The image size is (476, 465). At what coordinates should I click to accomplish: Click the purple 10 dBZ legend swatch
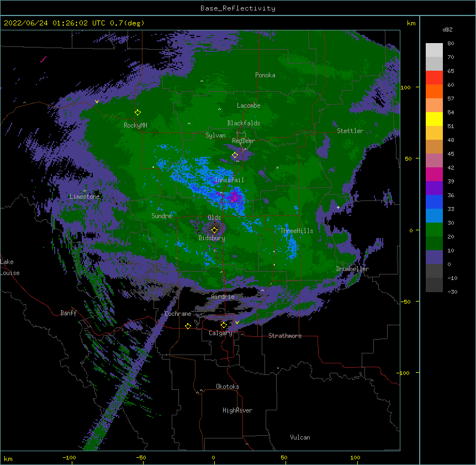coord(434,257)
